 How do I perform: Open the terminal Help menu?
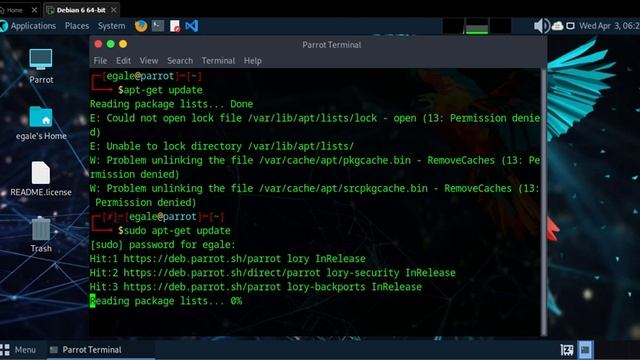pos(253,61)
